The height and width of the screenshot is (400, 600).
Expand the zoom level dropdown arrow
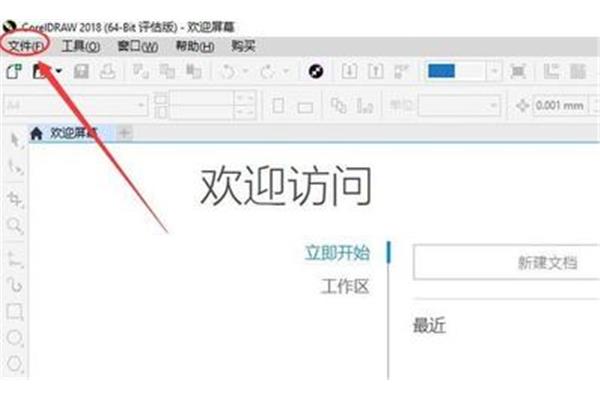tap(494, 71)
